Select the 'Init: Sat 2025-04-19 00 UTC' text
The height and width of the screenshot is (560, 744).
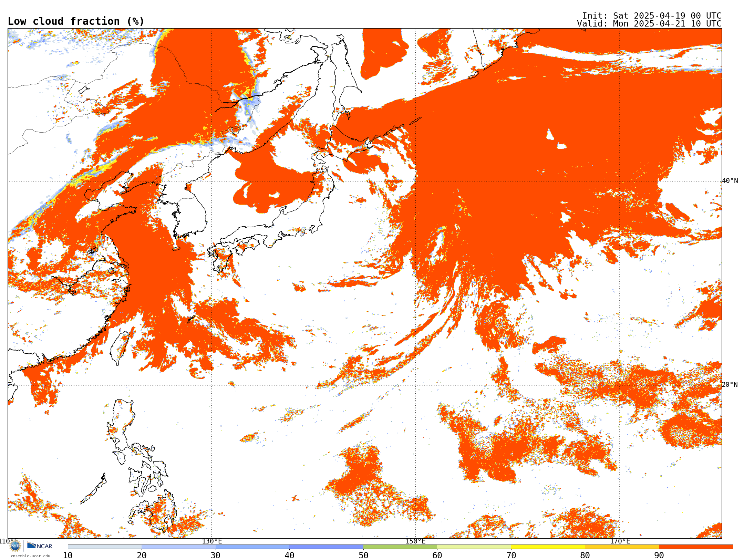[652, 16]
